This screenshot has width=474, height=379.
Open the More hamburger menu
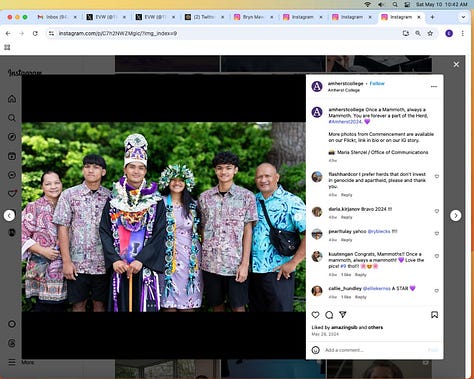tap(12, 362)
